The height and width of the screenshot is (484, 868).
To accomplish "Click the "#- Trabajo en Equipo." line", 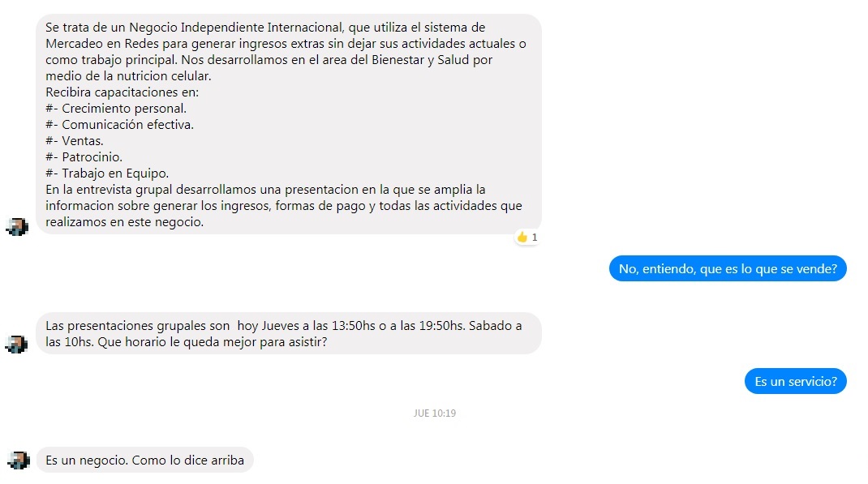I will (107, 173).
